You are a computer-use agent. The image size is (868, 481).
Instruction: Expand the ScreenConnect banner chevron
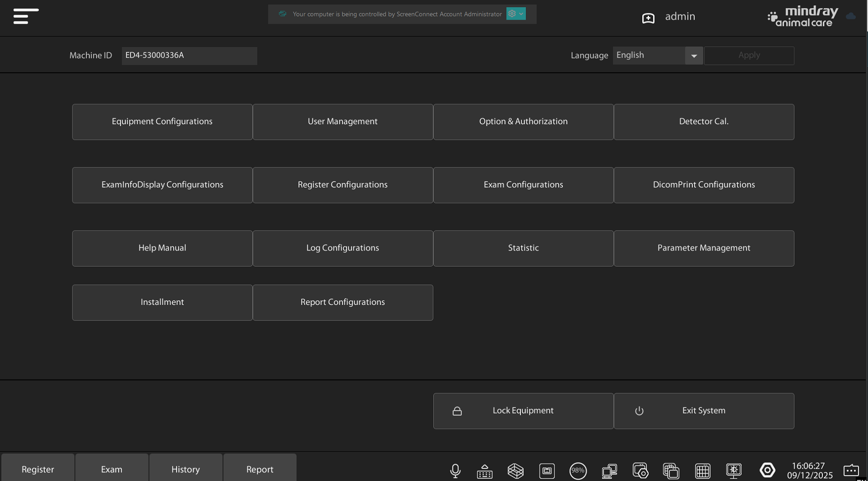tap(521, 14)
